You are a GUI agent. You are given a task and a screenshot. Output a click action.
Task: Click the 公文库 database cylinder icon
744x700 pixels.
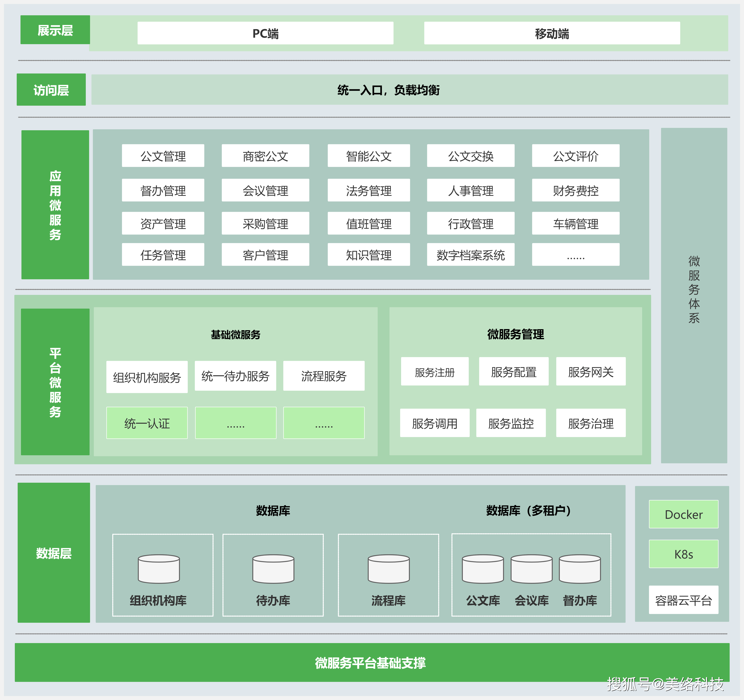pyautogui.click(x=483, y=569)
